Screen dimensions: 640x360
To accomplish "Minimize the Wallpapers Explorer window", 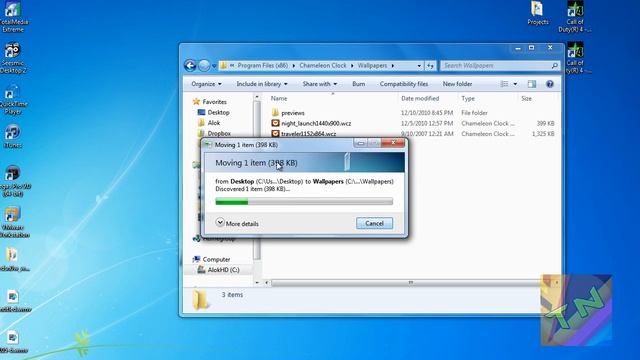I will click(x=518, y=48).
